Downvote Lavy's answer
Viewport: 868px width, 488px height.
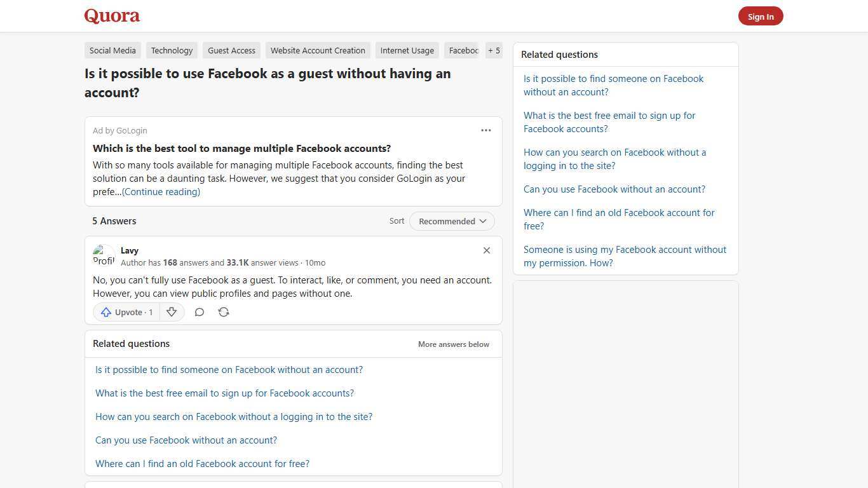(x=172, y=312)
